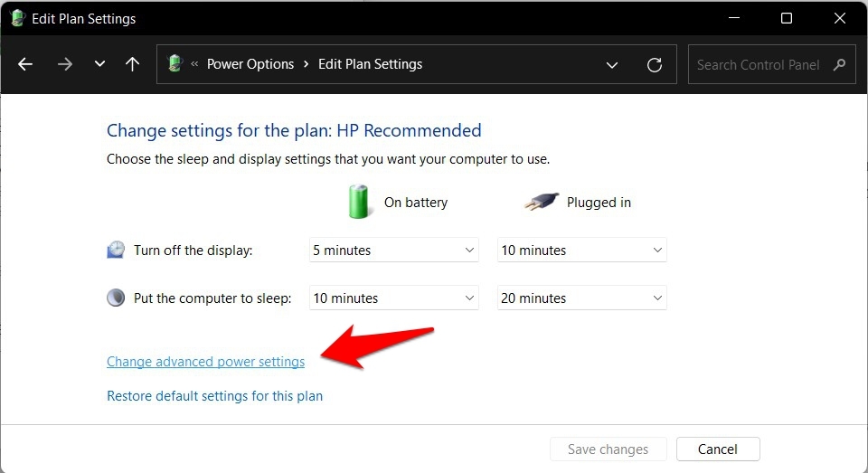The width and height of the screenshot is (868, 473).
Task: Type in Search Control Panel field
Action: click(x=758, y=65)
